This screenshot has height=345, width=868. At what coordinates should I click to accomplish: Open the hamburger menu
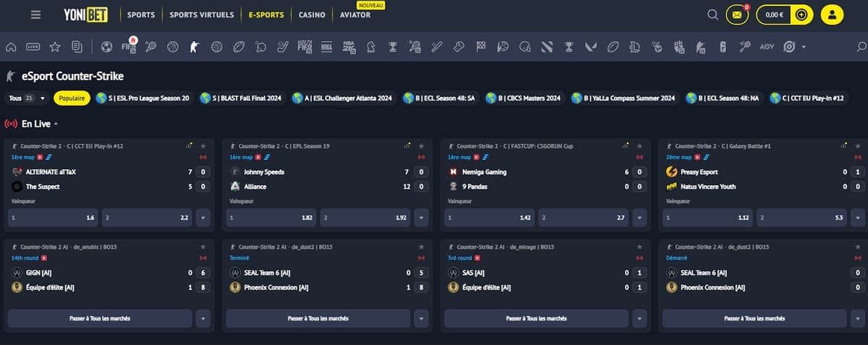36,14
